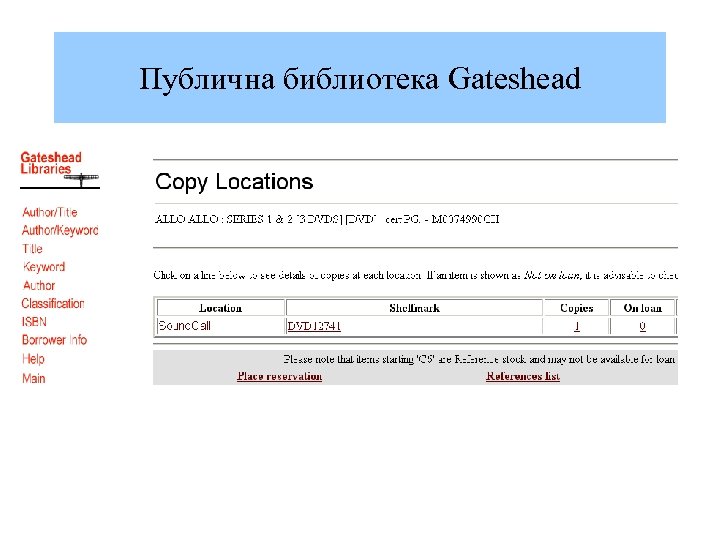Click the ALLO ALLO series title text
The height and width of the screenshot is (540, 720).
coord(327,219)
